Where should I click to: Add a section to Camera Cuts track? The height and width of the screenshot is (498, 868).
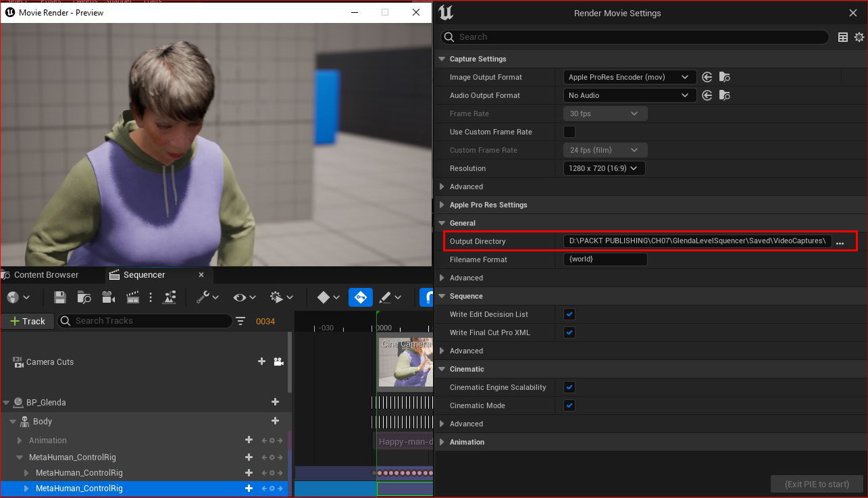click(x=261, y=362)
